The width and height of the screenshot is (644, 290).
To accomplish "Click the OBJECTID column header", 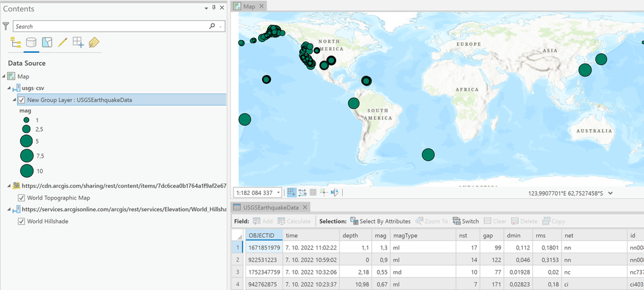I will pos(264,236).
